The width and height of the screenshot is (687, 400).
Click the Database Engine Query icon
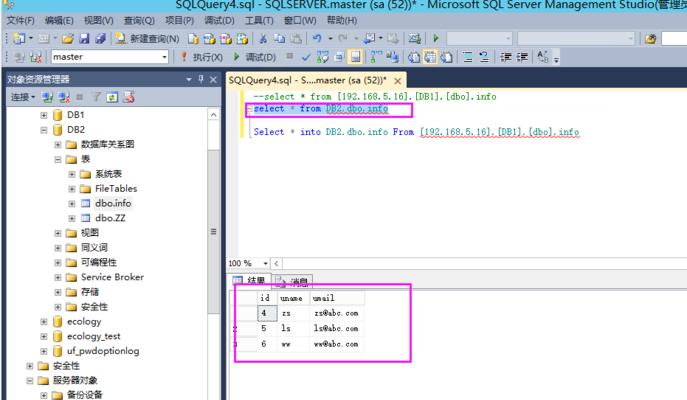pyautogui.click(x=193, y=39)
